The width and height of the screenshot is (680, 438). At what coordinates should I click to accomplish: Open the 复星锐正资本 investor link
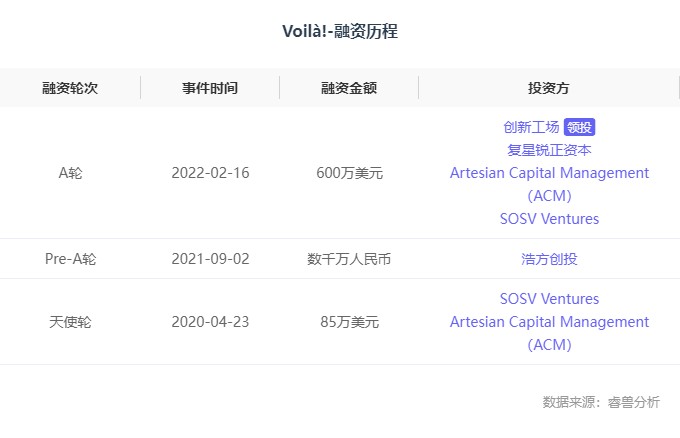[x=549, y=150]
